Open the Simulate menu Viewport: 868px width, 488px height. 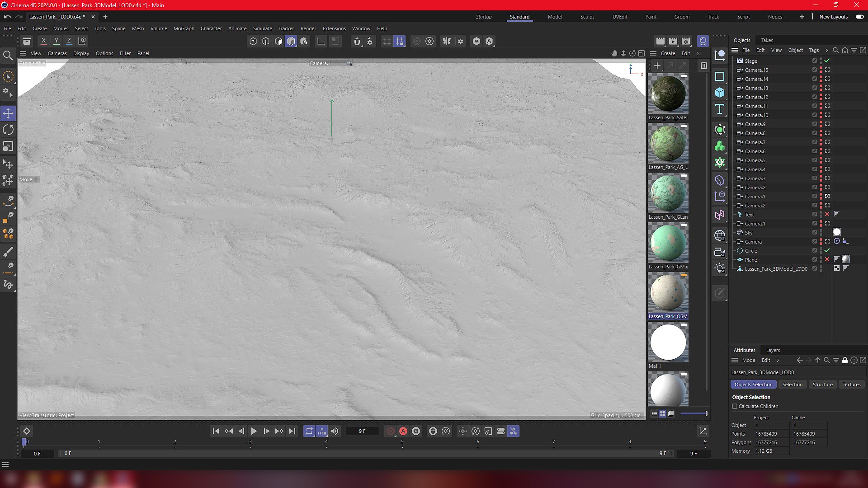[x=262, y=28]
